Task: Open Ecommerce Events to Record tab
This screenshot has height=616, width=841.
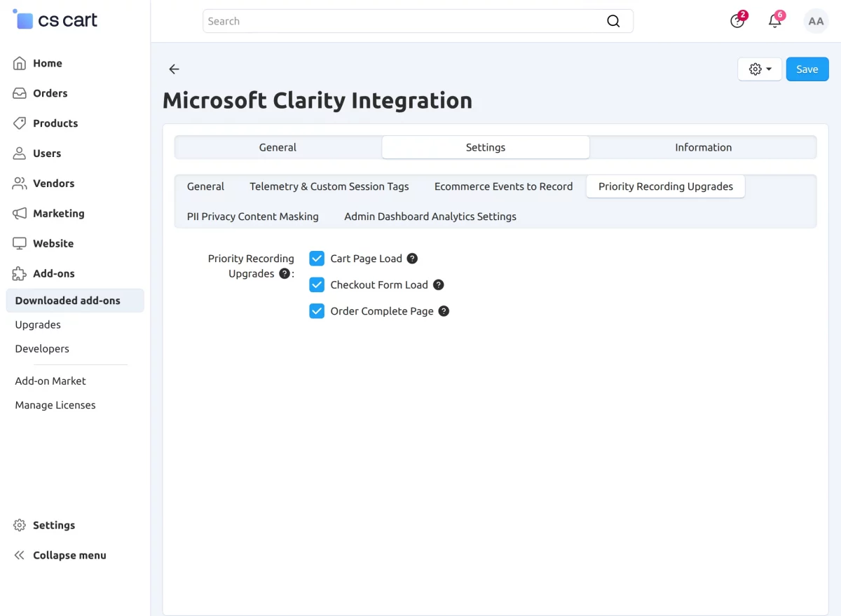Action: point(503,186)
